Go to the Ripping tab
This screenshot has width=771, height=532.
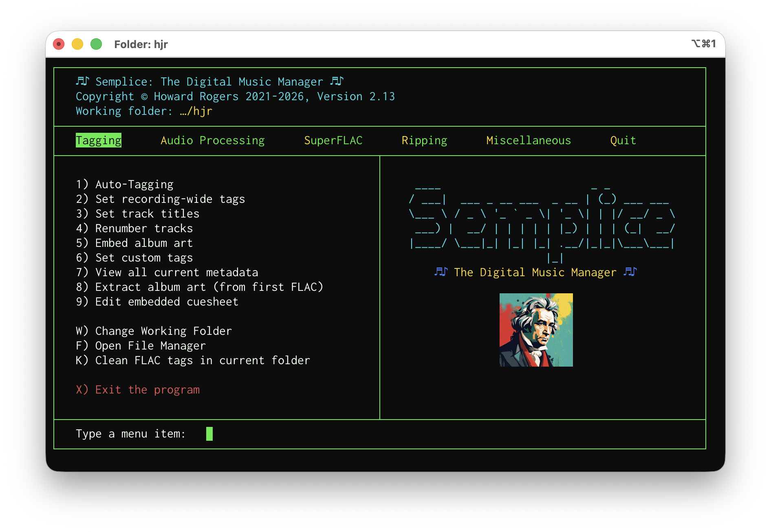coord(424,141)
